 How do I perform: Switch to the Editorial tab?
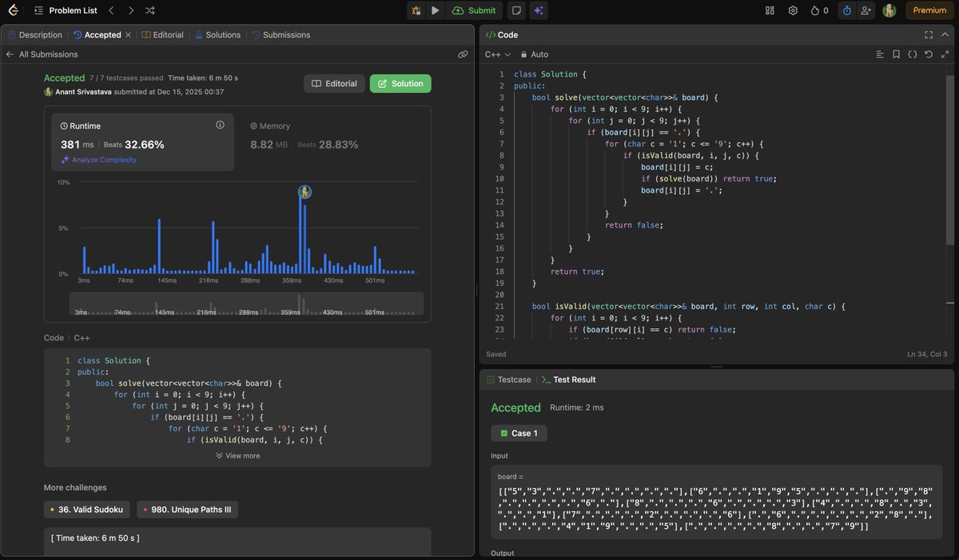pos(163,35)
